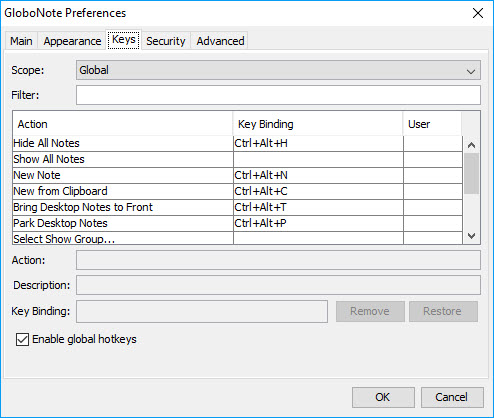Switch to the Main tab

click(x=21, y=41)
